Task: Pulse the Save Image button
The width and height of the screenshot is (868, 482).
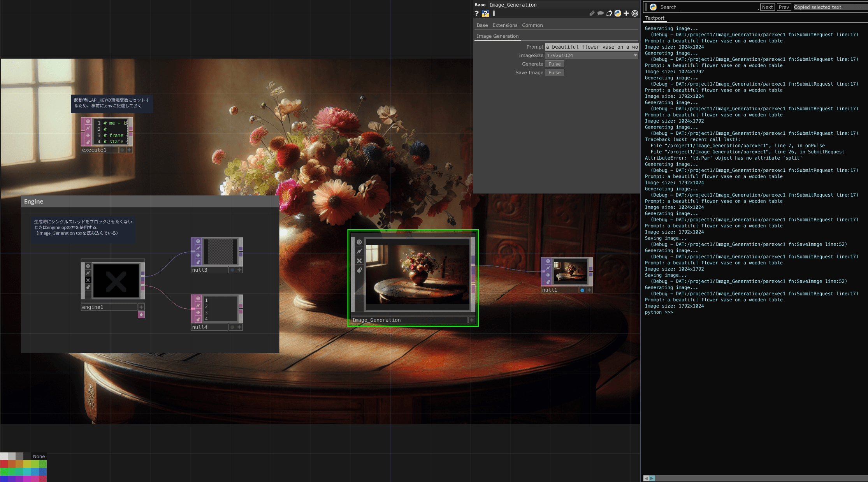Action: point(554,72)
